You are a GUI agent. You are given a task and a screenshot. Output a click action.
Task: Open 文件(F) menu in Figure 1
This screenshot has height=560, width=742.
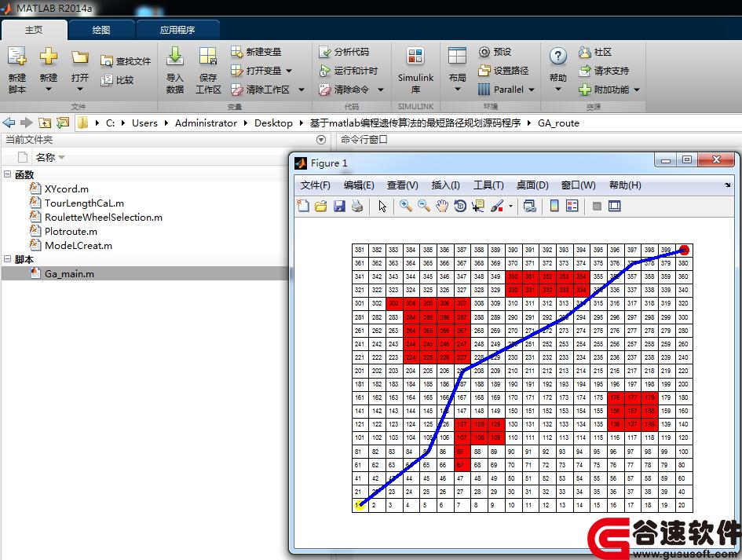(x=315, y=185)
